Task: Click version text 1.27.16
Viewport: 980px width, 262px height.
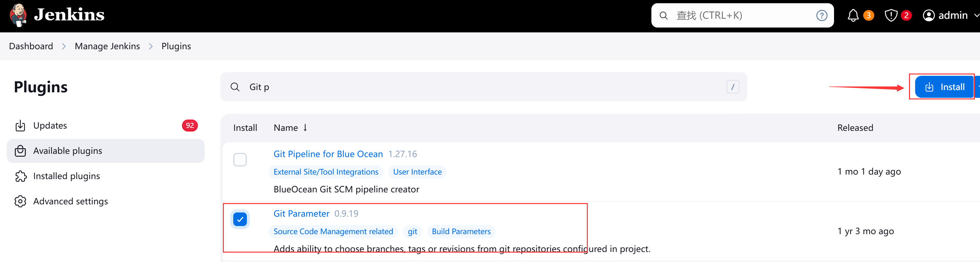Action: point(403,154)
